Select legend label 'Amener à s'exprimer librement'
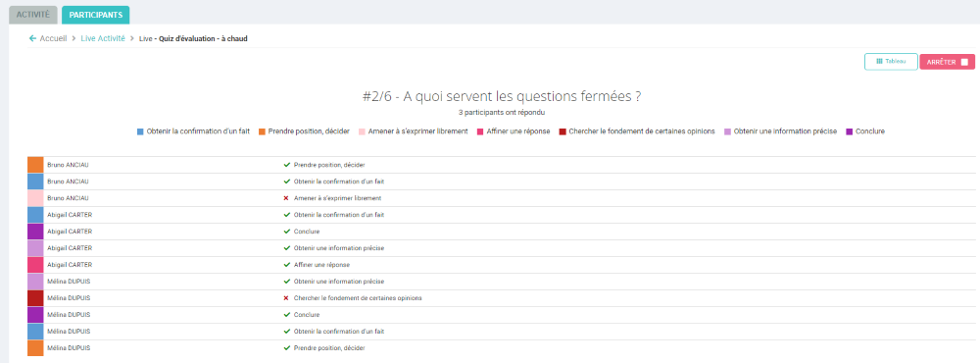The image size is (980, 363). pyautogui.click(x=418, y=131)
